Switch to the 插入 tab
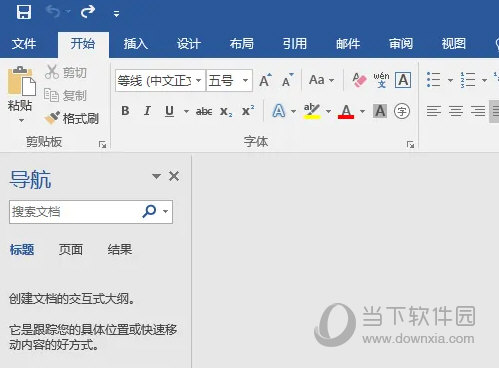The image size is (499, 368). click(136, 44)
